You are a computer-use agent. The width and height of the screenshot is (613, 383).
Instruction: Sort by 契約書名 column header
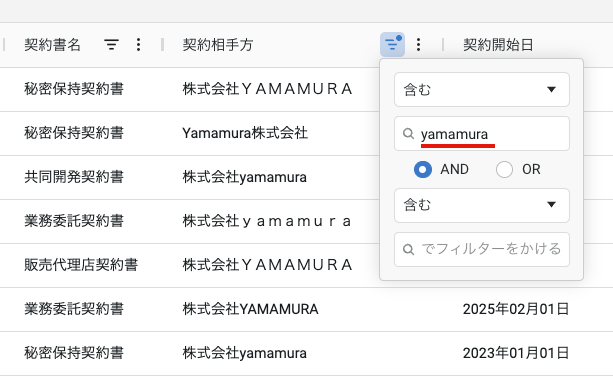click(52, 45)
